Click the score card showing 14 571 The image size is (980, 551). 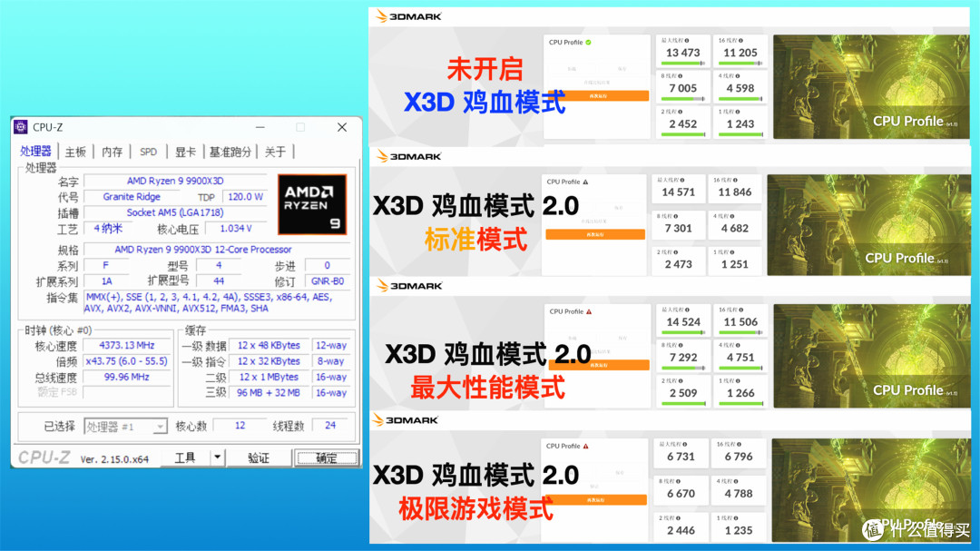tap(678, 189)
